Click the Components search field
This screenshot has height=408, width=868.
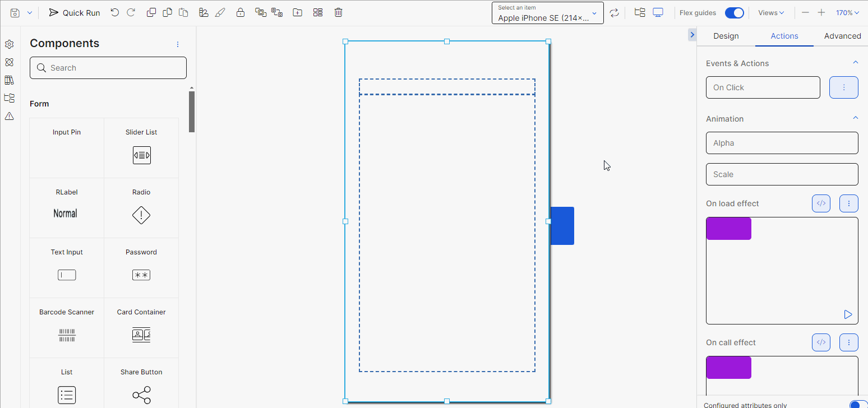108,68
